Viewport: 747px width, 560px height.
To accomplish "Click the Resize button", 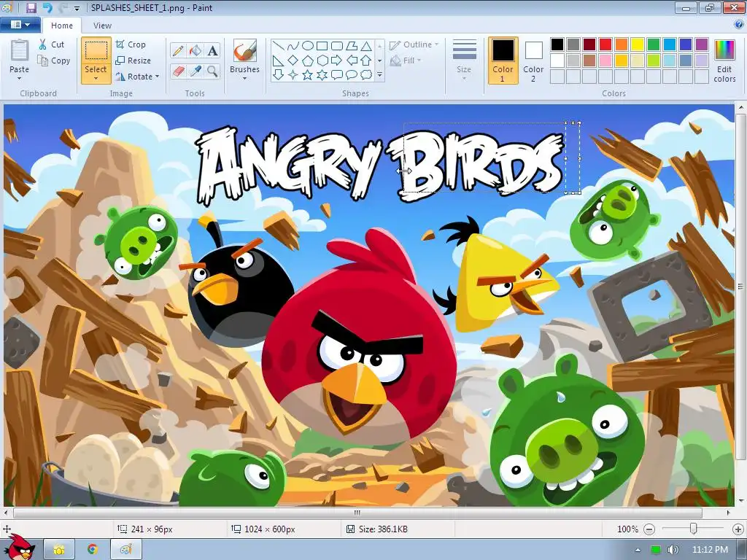I will click(x=133, y=61).
